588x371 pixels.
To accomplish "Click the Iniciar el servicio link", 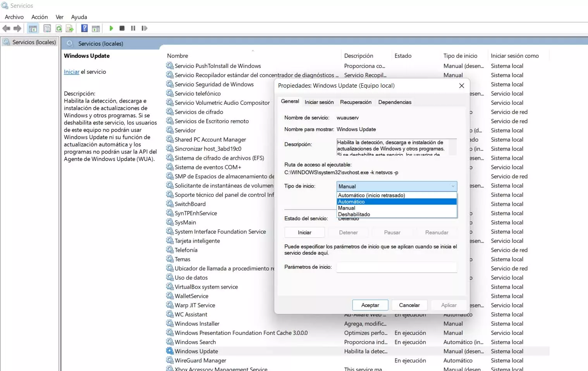I will point(72,72).
